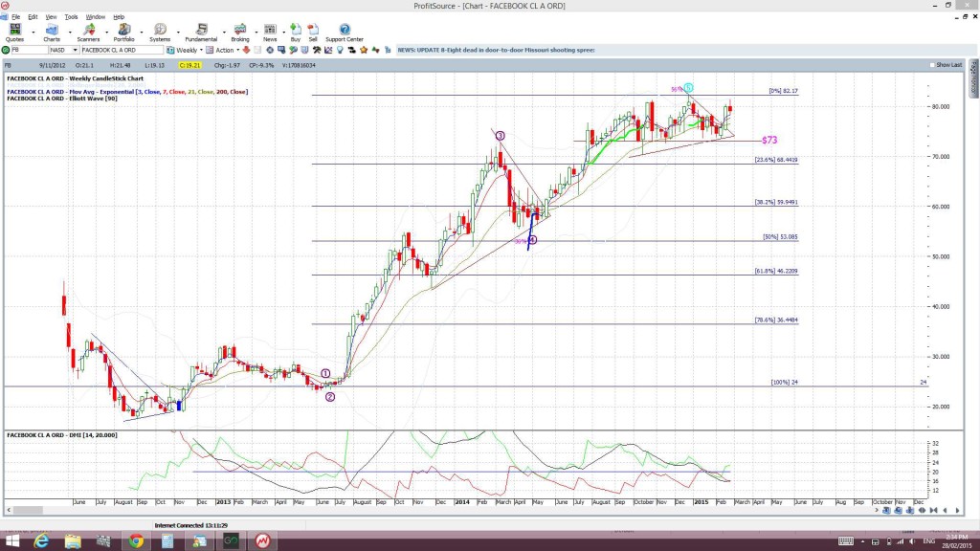Click the hammer tools icon in chart toolbar

point(317,50)
